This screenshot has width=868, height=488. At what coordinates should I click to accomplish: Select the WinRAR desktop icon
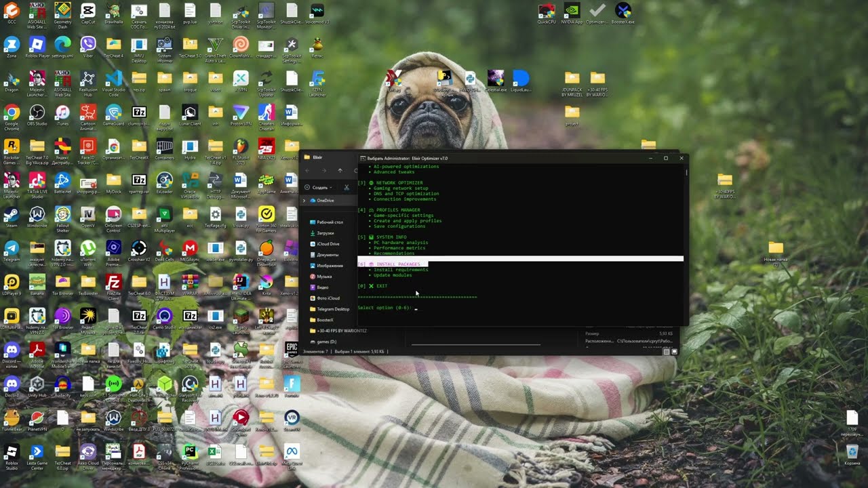(x=190, y=285)
